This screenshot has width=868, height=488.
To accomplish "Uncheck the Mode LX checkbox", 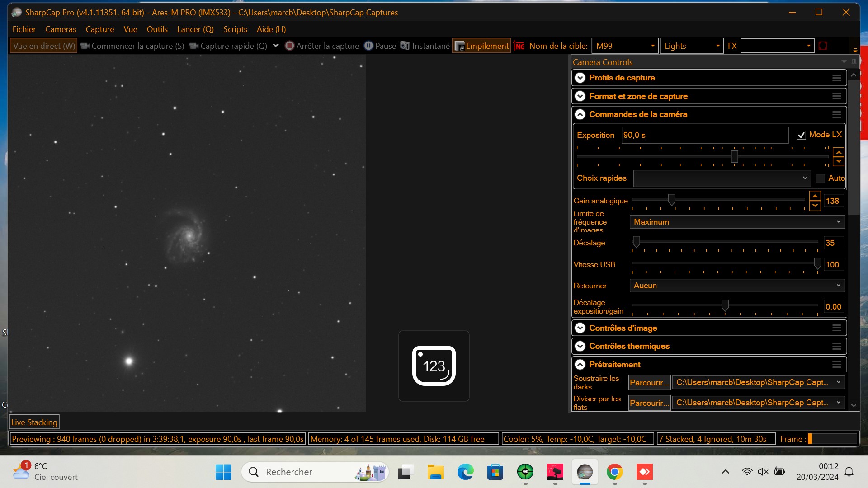I will coord(801,135).
